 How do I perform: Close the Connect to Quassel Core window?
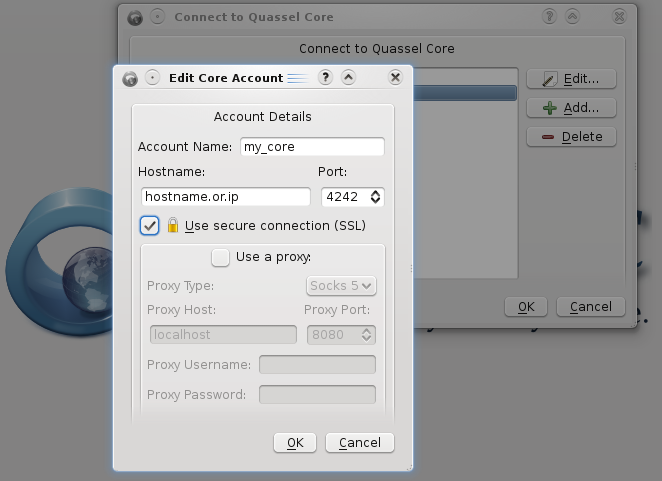click(x=619, y=17)
